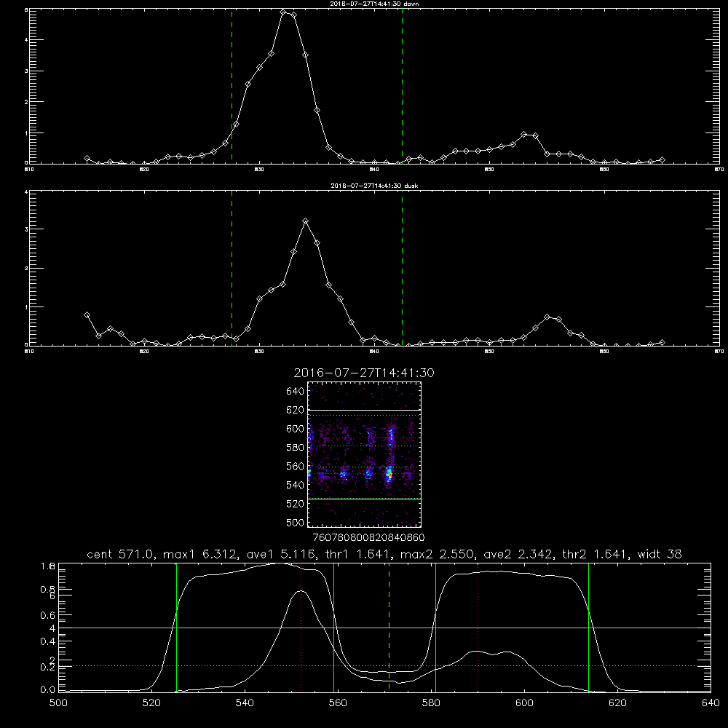Image resolution: width=728 pixels, height=728 pixels.
Task: Click the red dotted line near 552 in bottom plot
Action: click(x=301, y=628)
